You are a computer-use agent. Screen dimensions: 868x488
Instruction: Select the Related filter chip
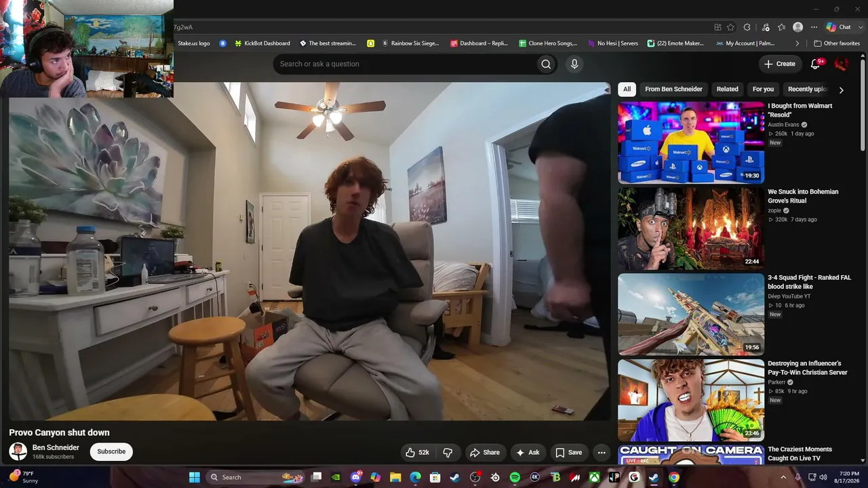click(728, 89)
